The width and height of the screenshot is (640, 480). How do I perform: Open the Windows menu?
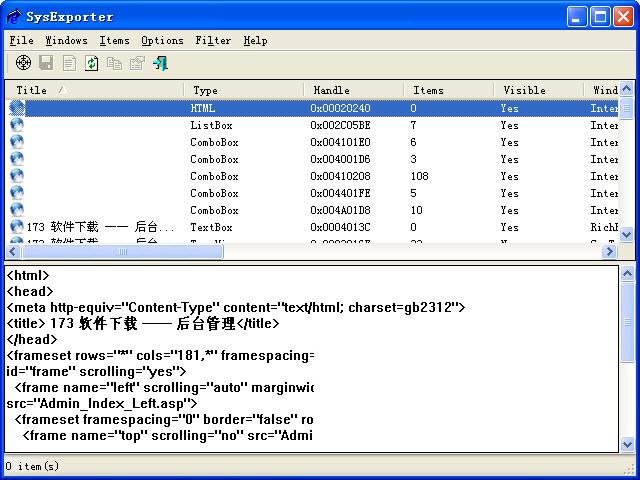click(x=66, y=40)
